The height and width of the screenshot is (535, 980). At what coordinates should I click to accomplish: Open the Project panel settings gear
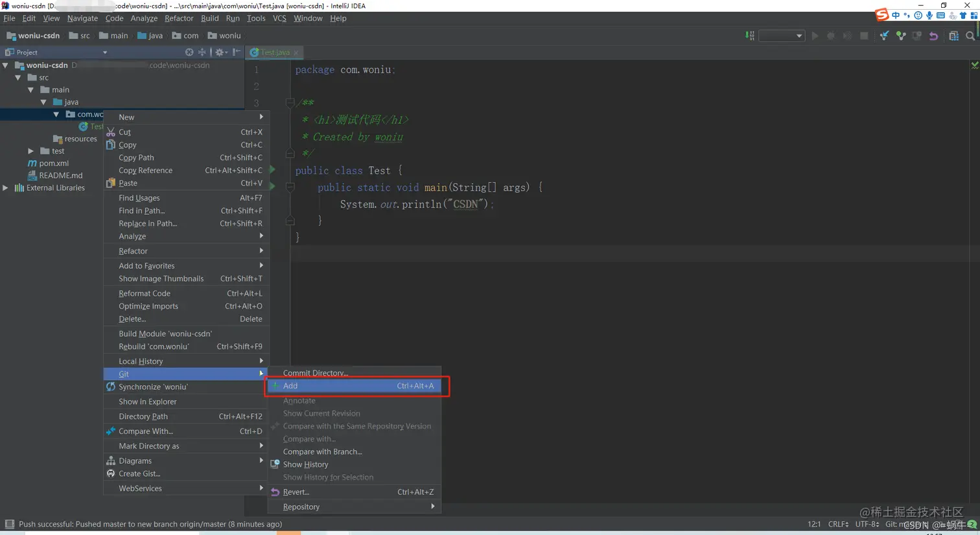pyautogui.click(x=220, y=52)
